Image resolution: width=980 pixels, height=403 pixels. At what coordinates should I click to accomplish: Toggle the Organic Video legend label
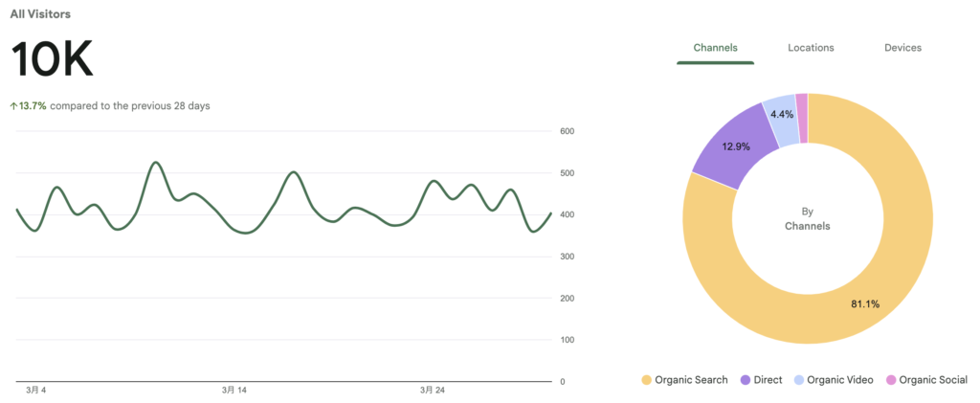840,380
